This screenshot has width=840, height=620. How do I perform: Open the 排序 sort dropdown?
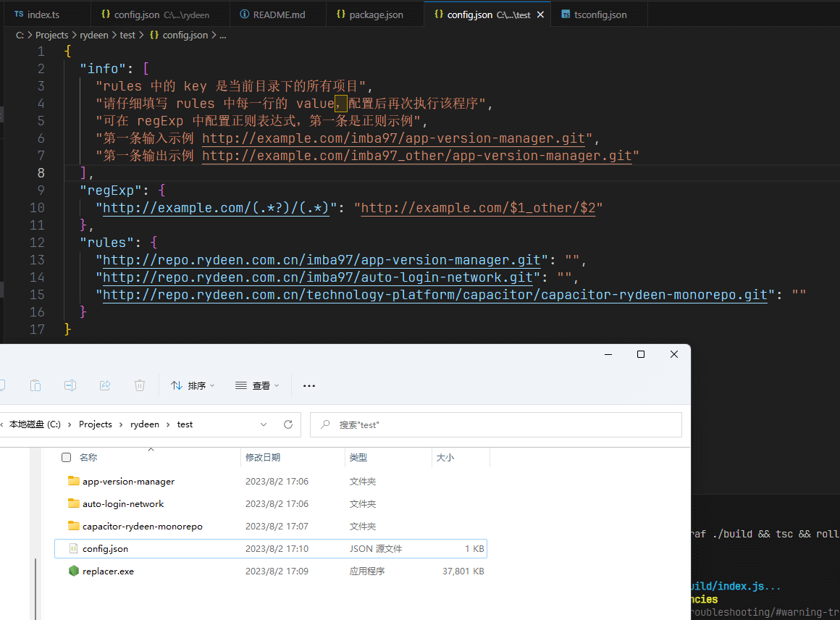[x=193, y=386]
